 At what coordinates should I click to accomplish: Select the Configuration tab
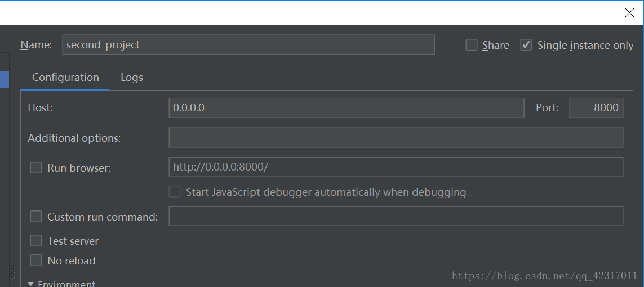click(x=65, y=78)
